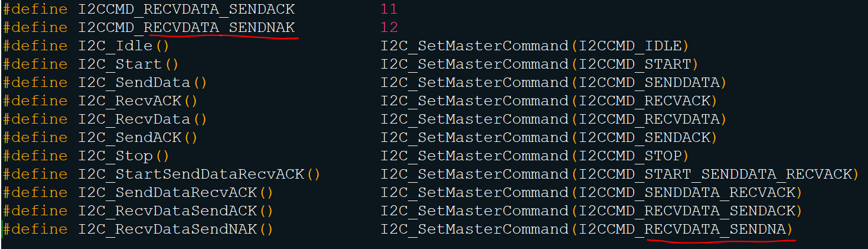Click the I2C_RecvDataSendACK() macro name
Viewport: 868px width, 249px height.
click(176, 211)
